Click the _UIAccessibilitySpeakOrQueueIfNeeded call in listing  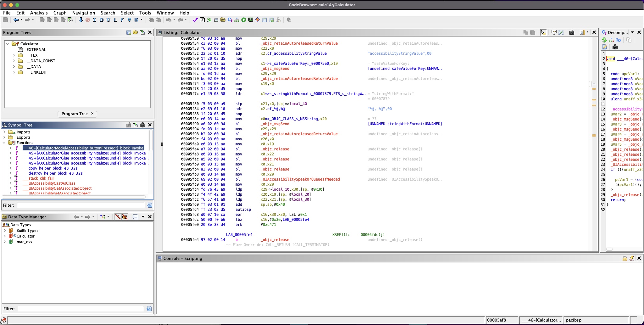click(x=300, y=179)
